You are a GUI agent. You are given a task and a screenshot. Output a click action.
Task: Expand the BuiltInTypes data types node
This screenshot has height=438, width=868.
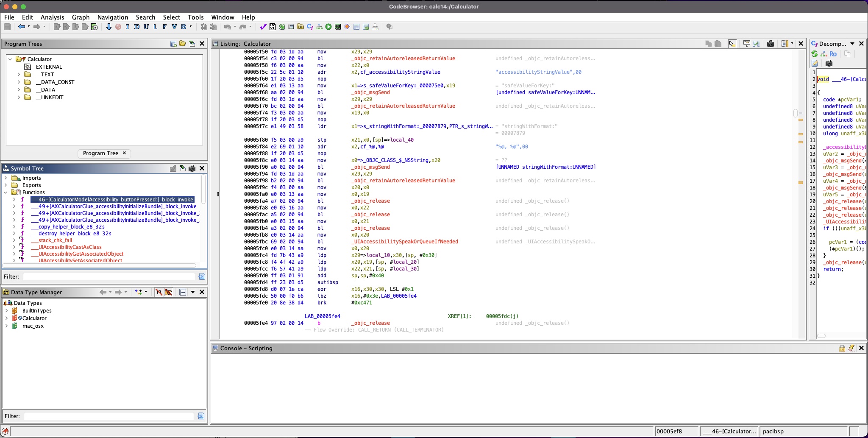click(7, 311)
